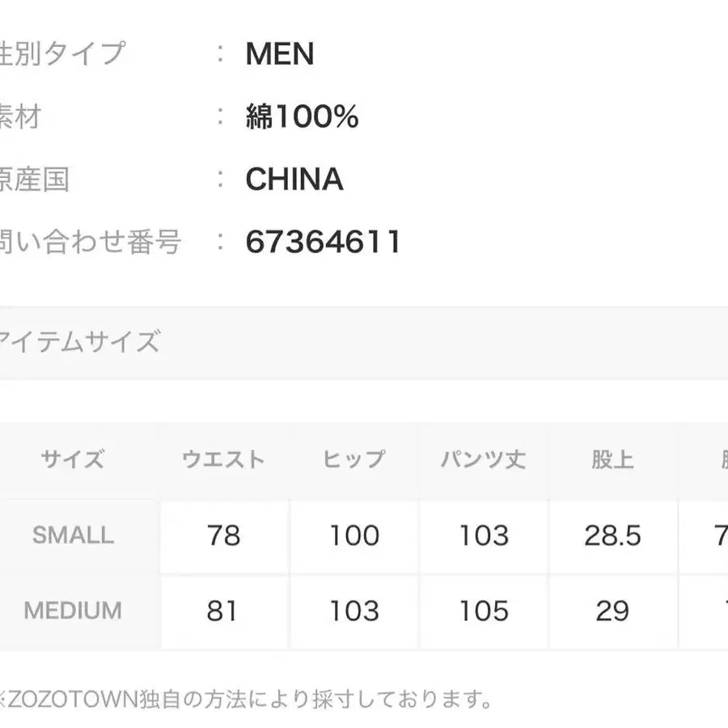Click the SMALL waist value 78
The width and height of the screenshot is (728, 728).
pyautogui.click(x=223, y=535)
